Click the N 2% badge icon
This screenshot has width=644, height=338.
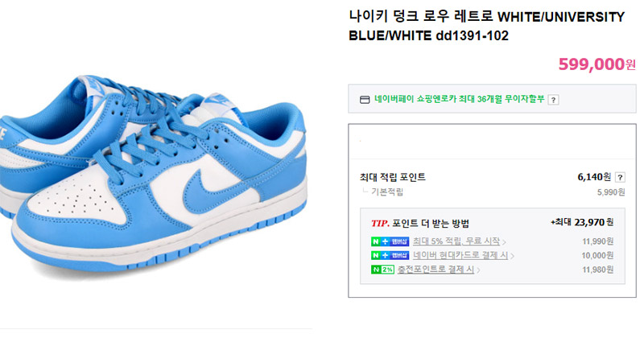pyautogui.click(x=382, y=270)
